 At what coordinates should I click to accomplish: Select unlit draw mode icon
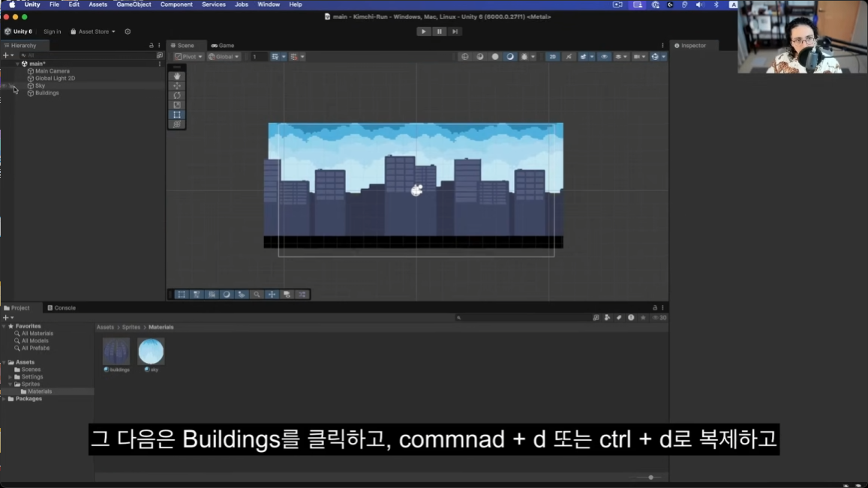[x=495, y=56]
